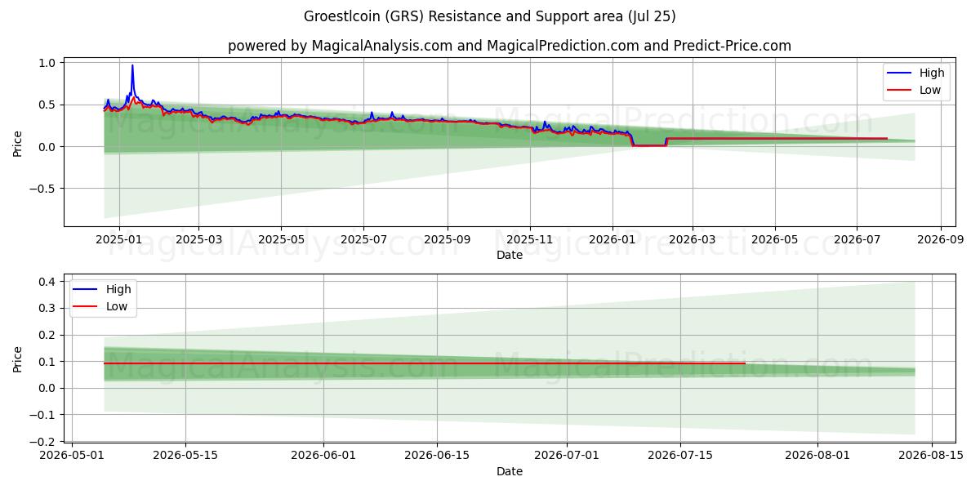Click the '2026-05-15' tick label
The height and width of the screenshot is (490, 980).
tap(185, 457)
